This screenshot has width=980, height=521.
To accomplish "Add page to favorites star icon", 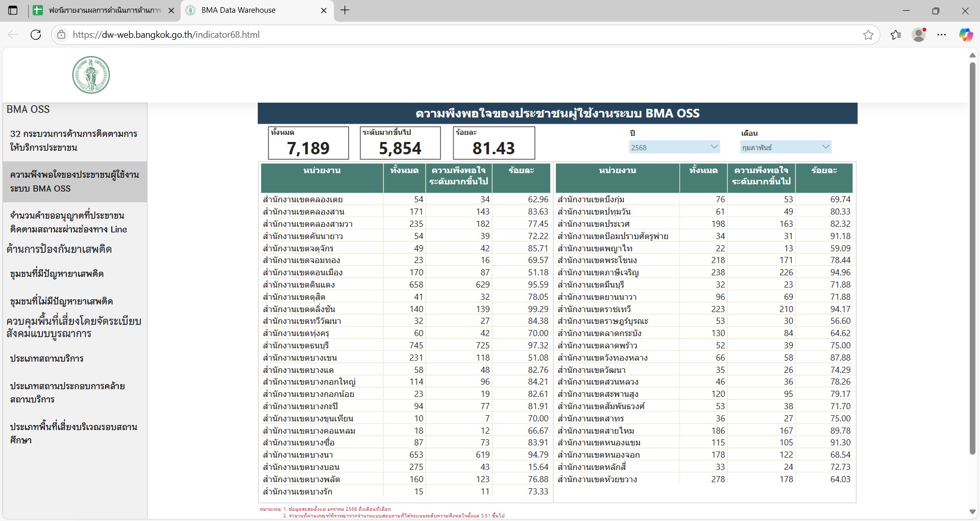I will pyautogui.click(x=868, y=35).
